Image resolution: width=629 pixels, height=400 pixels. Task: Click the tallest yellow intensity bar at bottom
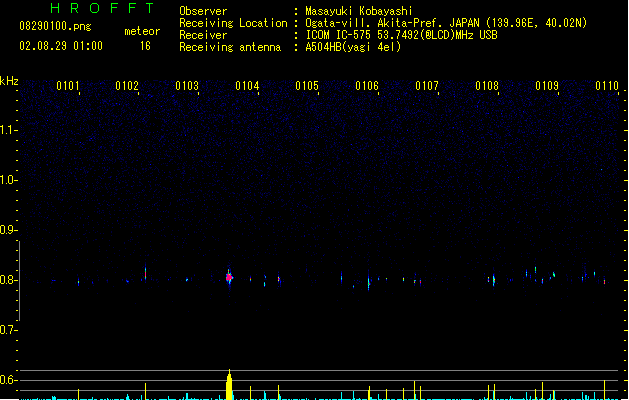click(x=229, y=385)
